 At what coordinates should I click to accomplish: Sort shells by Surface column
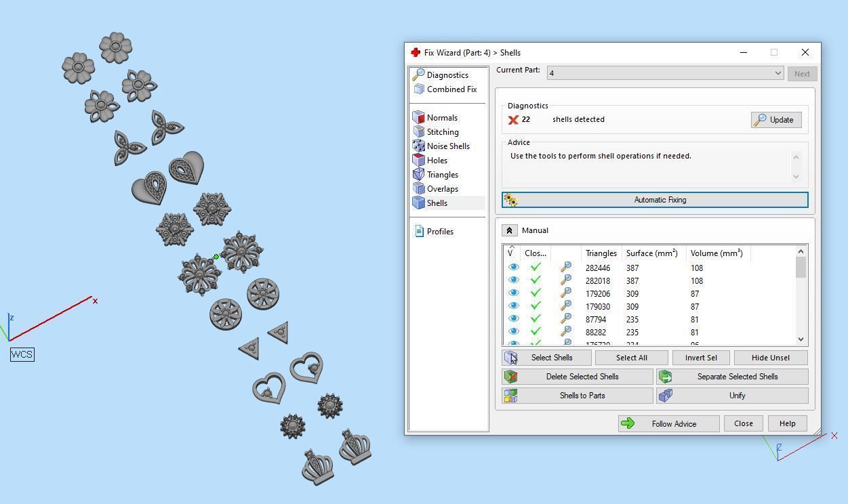click(653, 253)
